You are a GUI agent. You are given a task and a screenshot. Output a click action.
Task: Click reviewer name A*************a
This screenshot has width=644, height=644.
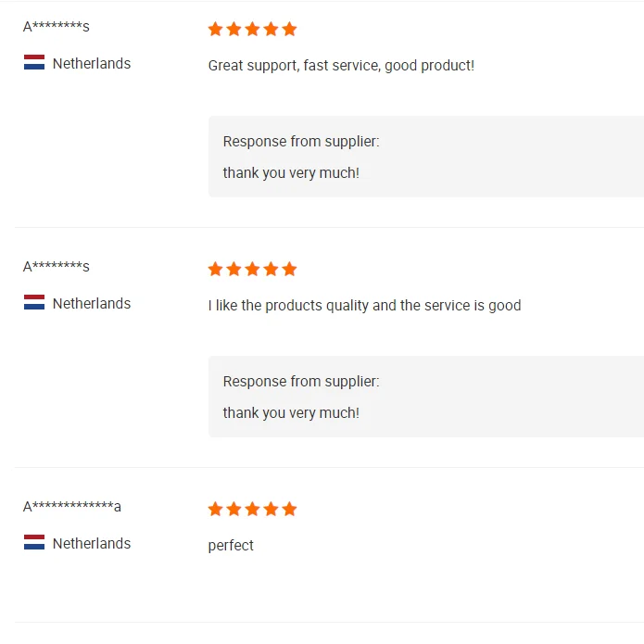pyautogui.click(x=71, y=507)
